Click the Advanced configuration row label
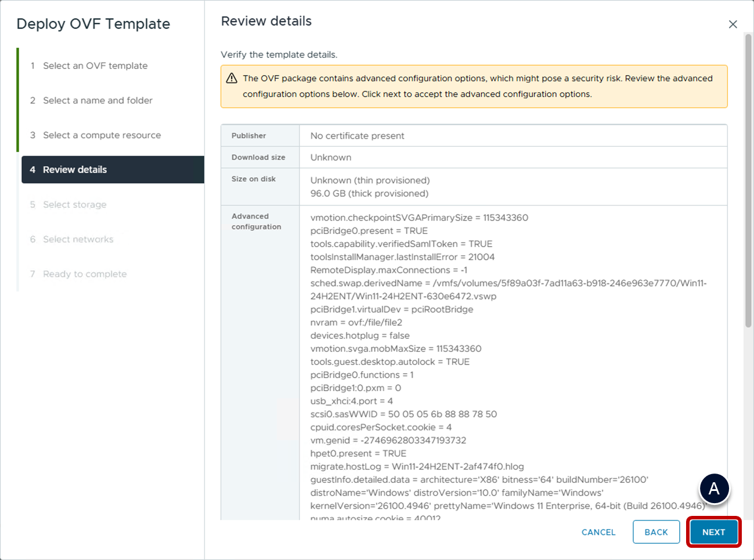Screen dimensions: 754x560 pyautogui.click(x=256, y=221)
